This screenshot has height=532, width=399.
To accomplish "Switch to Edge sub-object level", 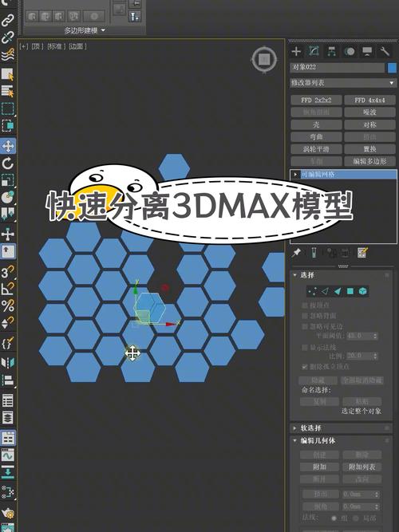I will [x=325, y=291].
